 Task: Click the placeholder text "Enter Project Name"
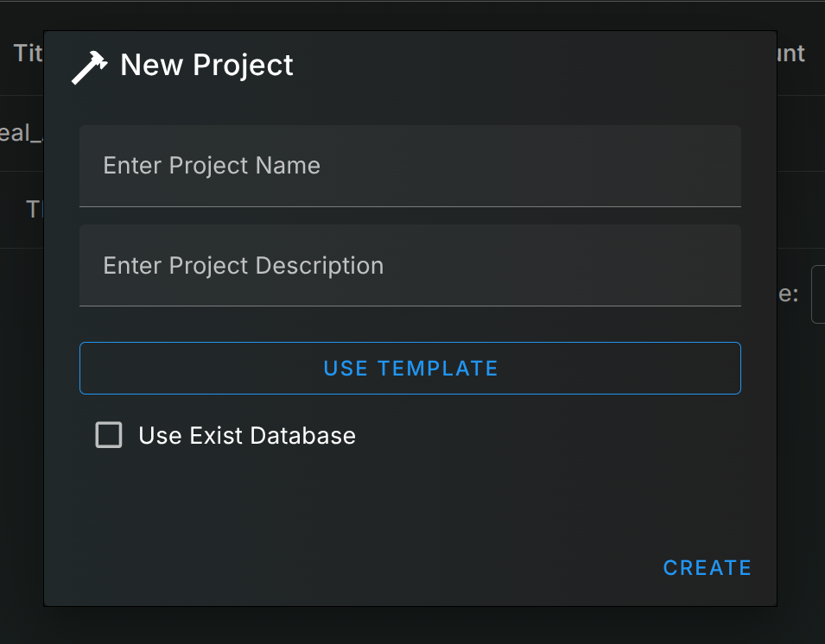[x=212, y=166]
